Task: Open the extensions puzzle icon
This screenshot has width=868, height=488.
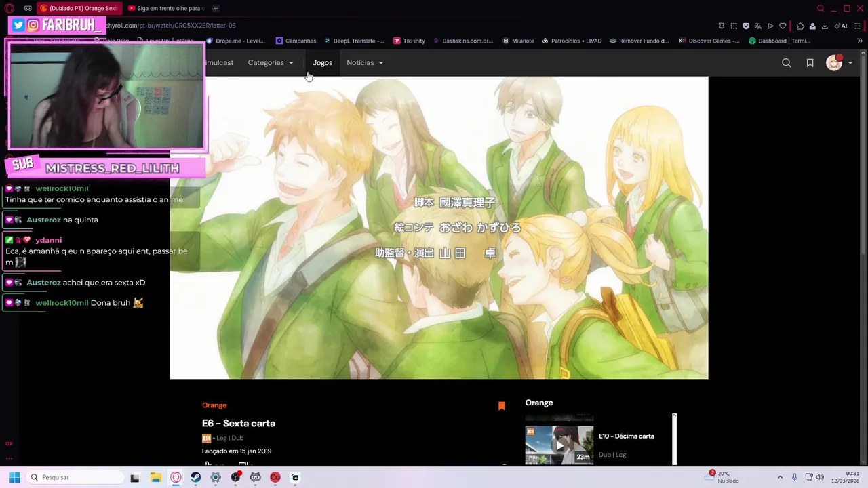Action: [800, 26]
